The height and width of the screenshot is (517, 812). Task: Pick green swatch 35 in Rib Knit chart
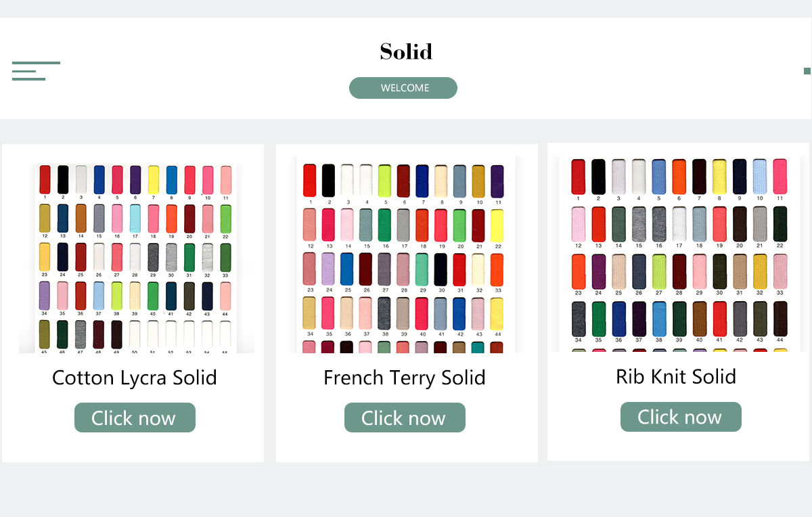(598, 319)
